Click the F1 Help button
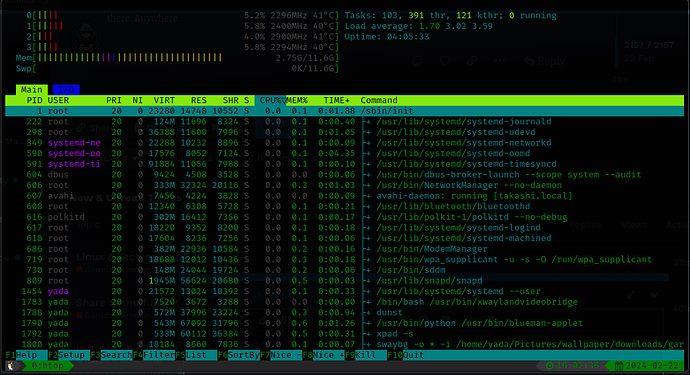This screenshot has width=690, height=375. (x=21, y=355)
